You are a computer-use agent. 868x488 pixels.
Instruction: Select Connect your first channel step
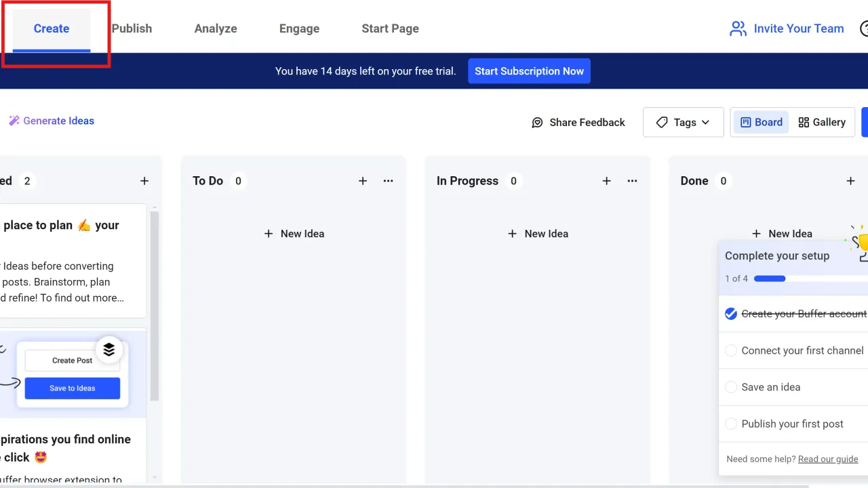793,350
